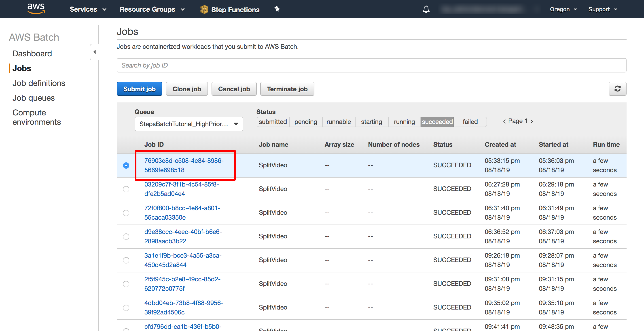The image size is (644, 331).
Task: Filter by running status
Action: [404, 122]
